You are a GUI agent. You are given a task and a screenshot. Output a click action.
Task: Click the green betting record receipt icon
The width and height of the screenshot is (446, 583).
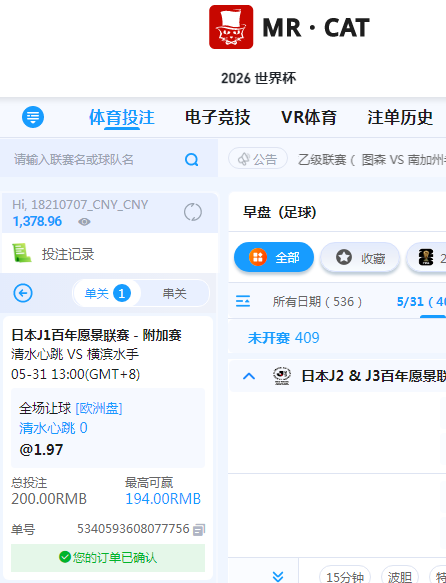[x=22, y=253]
